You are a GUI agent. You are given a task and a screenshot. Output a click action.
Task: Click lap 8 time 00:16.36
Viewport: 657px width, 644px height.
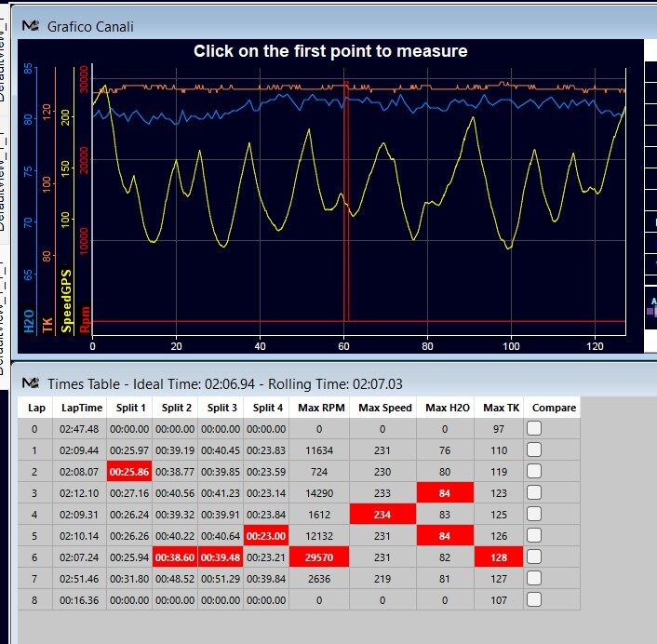point(79,600)
